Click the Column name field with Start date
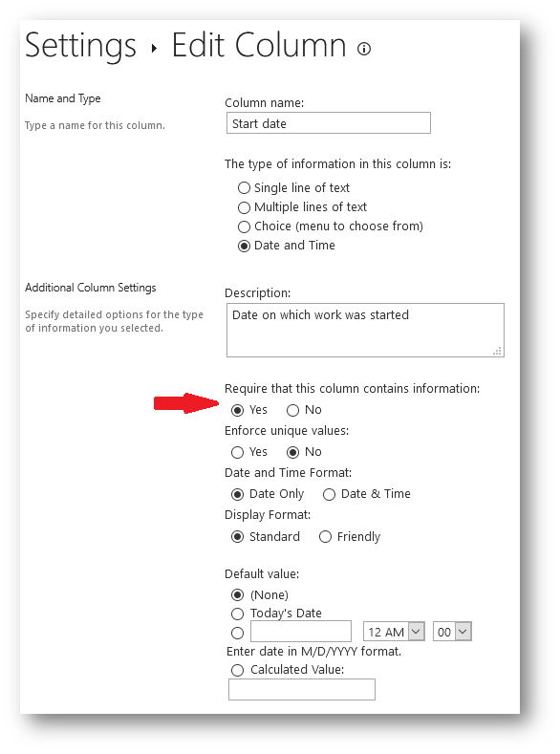560x754 pixels. (x=329, y=123)
